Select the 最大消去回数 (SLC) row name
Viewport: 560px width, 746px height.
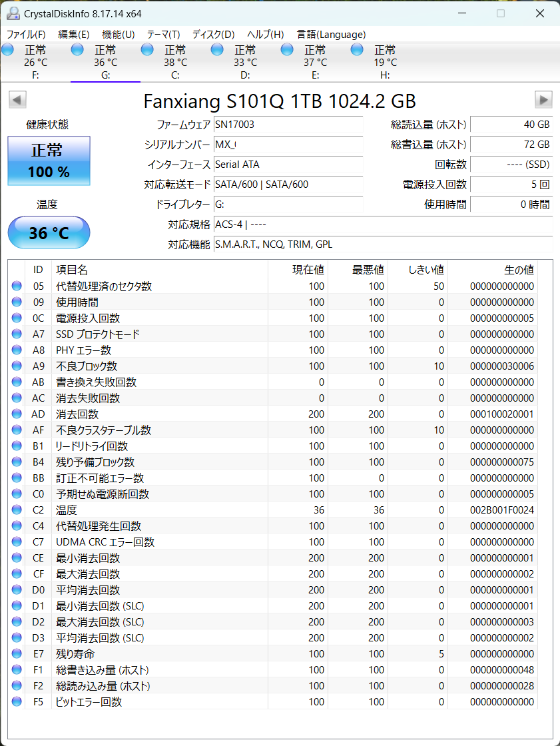(x=100, y=622)
